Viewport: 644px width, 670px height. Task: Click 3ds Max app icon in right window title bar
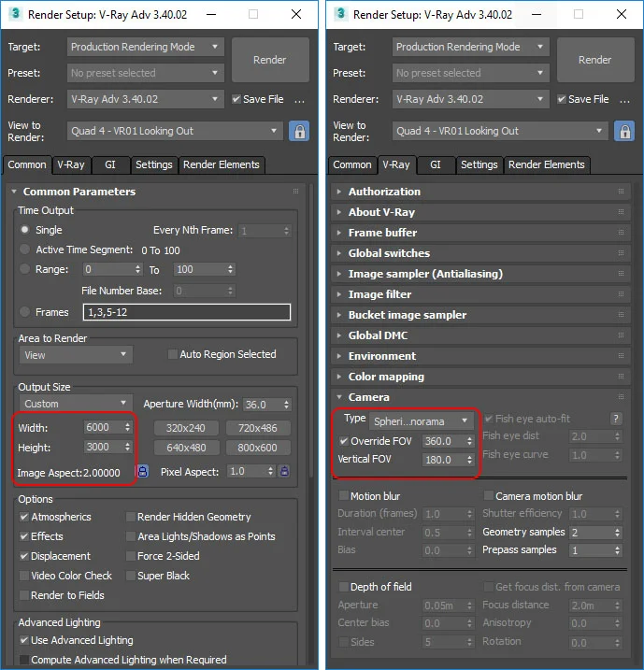pos(340,14)
